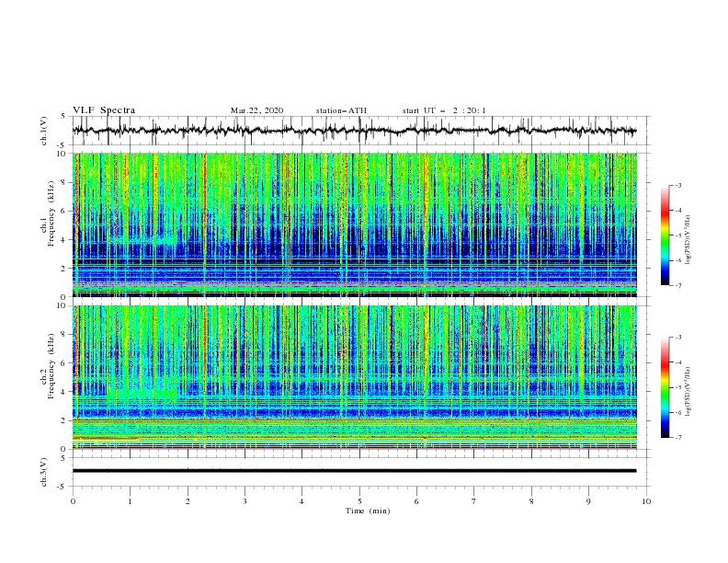Click the ch.2 colorbar tick label "-7"

677,438
